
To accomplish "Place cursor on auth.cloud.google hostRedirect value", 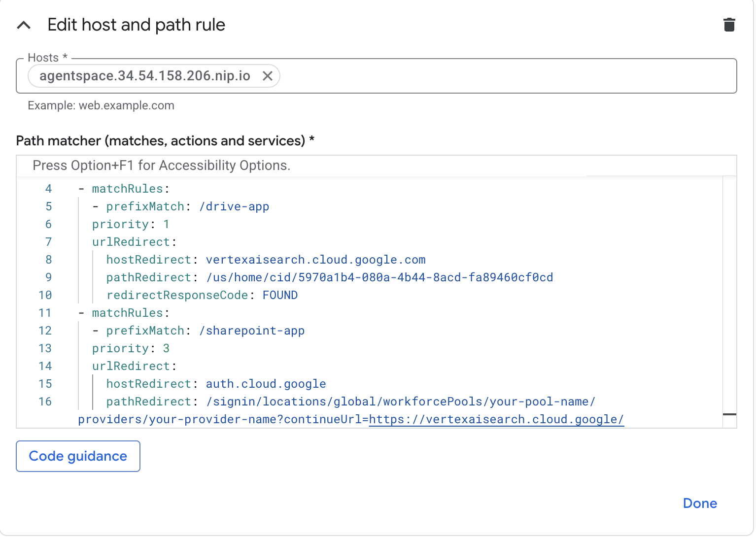I will 266,384.
